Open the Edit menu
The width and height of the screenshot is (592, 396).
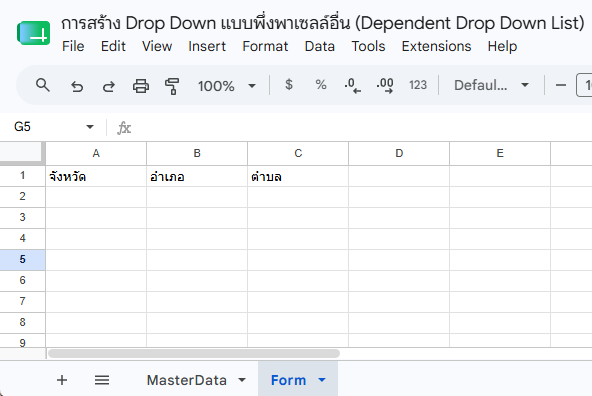pos(113,46)
